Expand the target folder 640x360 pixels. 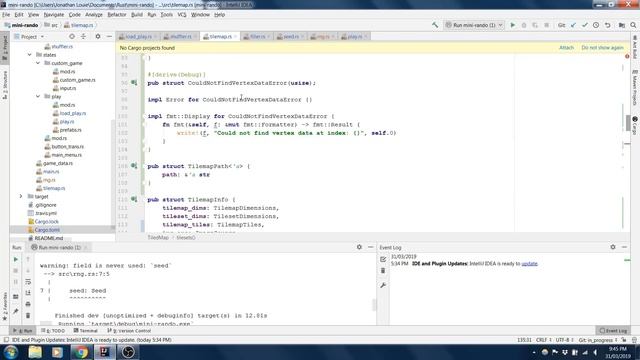tap(21, 196)
